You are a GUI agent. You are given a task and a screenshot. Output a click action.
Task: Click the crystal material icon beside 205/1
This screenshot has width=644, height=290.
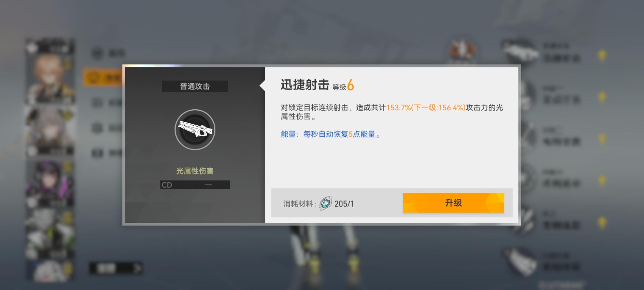coord(325,203)
